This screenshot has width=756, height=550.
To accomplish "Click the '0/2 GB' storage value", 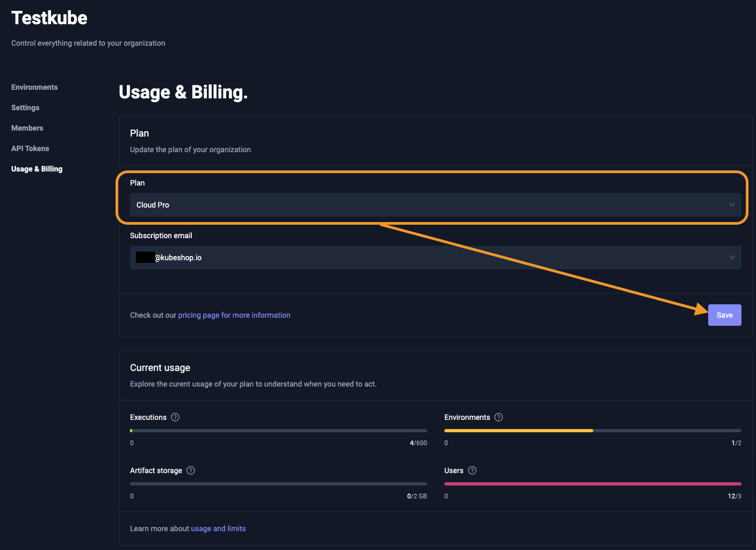I will click(x=417, y=496).
